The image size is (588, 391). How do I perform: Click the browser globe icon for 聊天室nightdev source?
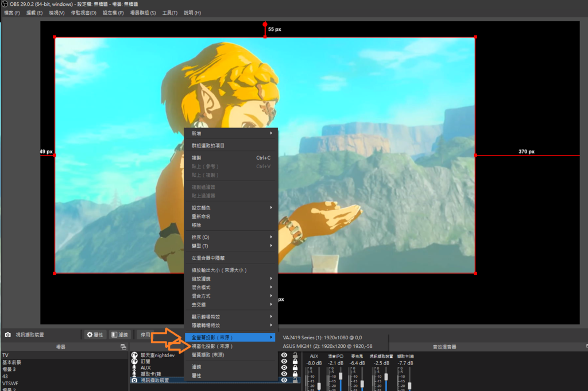134,355
